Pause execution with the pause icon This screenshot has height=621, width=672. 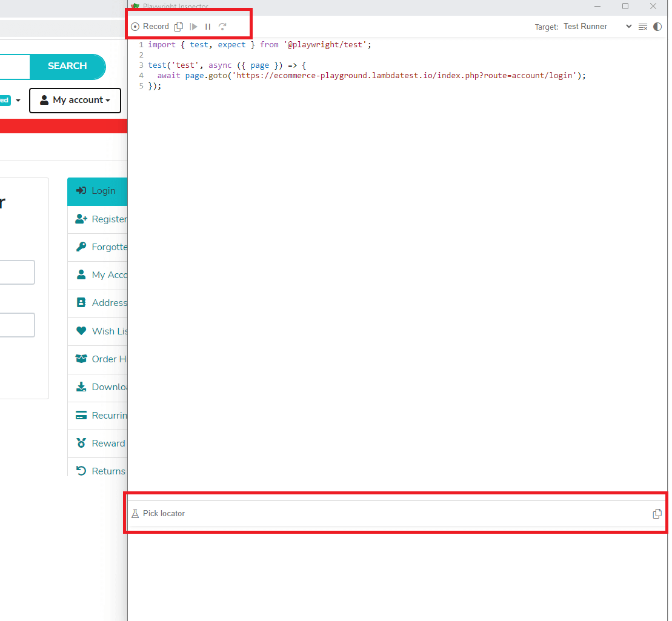click(208, 27)
